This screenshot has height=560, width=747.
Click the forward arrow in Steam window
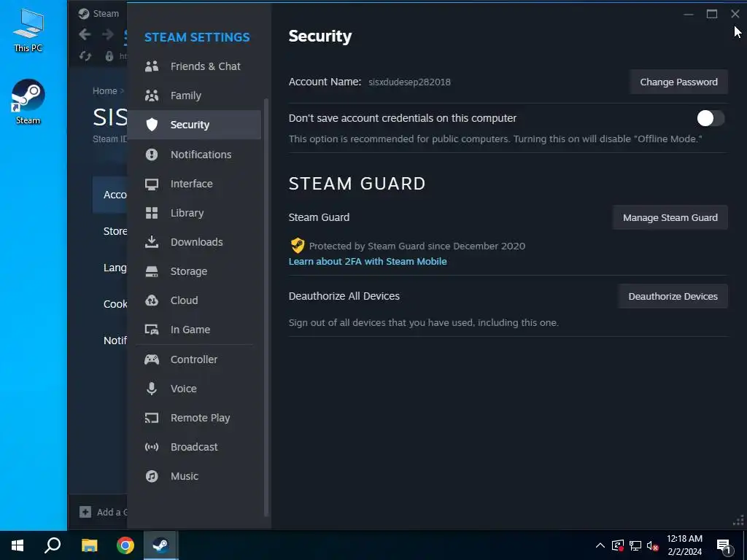tap(108, 34)
